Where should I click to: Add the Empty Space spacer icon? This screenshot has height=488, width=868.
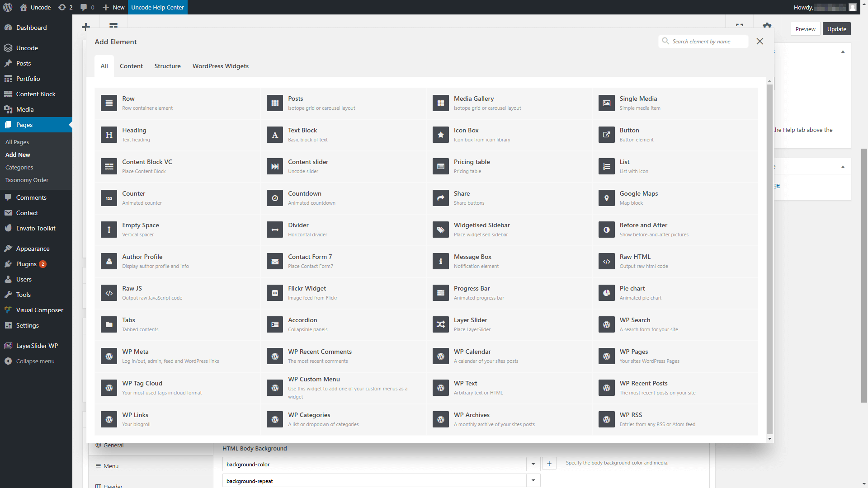109,230
